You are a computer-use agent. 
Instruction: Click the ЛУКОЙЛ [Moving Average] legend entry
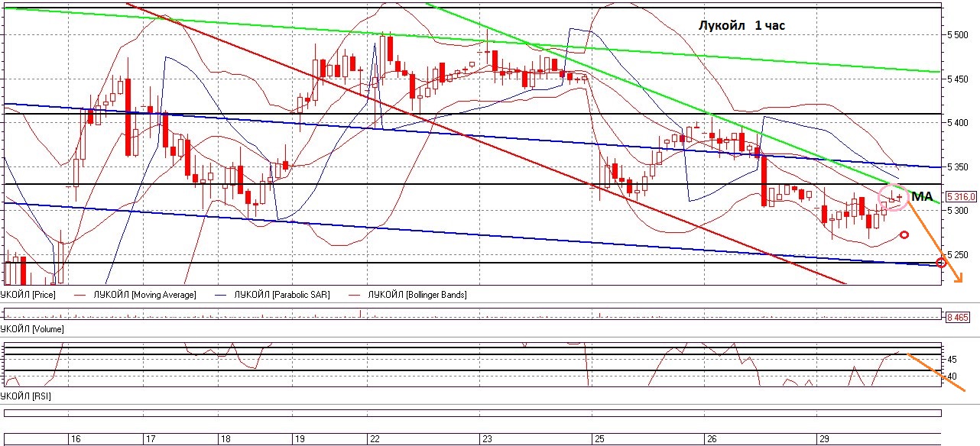(x=145, y=295)
